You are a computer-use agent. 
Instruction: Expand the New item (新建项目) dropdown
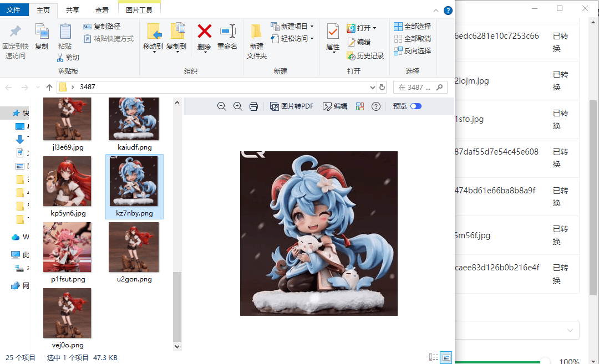click(x=312, y=27)
